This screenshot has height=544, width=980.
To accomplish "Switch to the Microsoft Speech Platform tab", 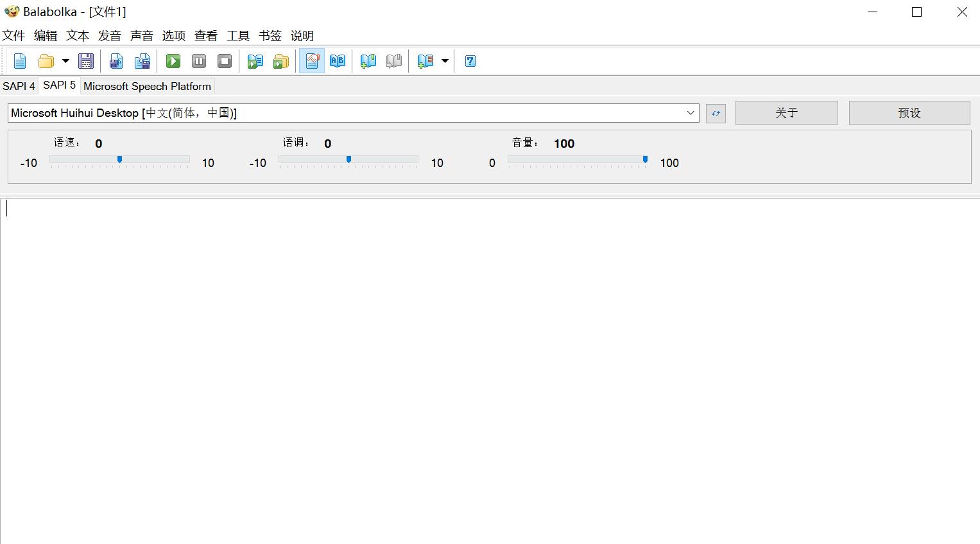I will tap(147, 86).
